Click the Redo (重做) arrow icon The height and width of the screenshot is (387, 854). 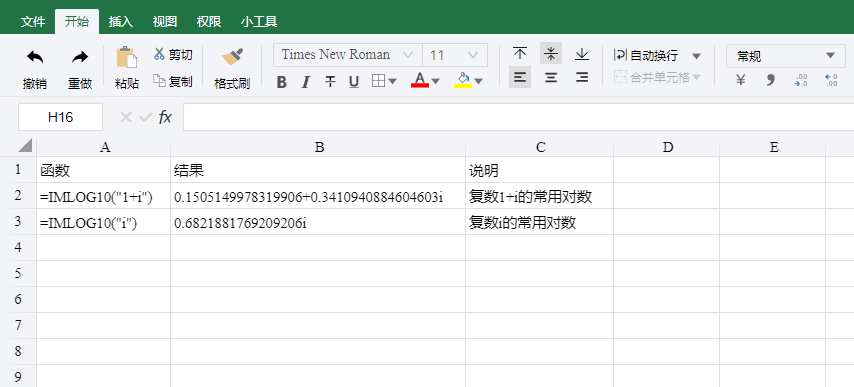(x=80, y=57)
